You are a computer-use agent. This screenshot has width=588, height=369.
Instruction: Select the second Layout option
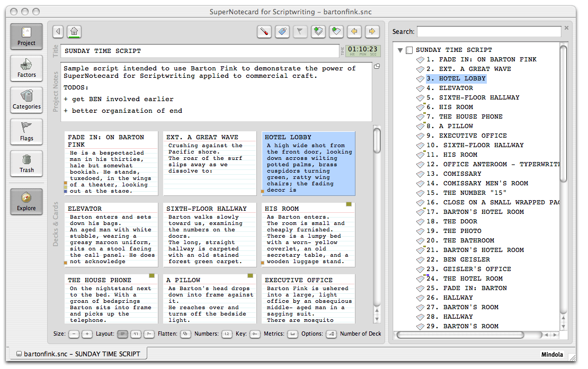(x=136, y=334)
